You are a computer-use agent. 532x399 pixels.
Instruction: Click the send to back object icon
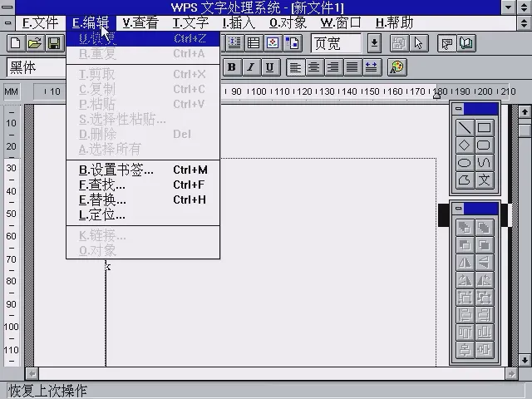484,227
